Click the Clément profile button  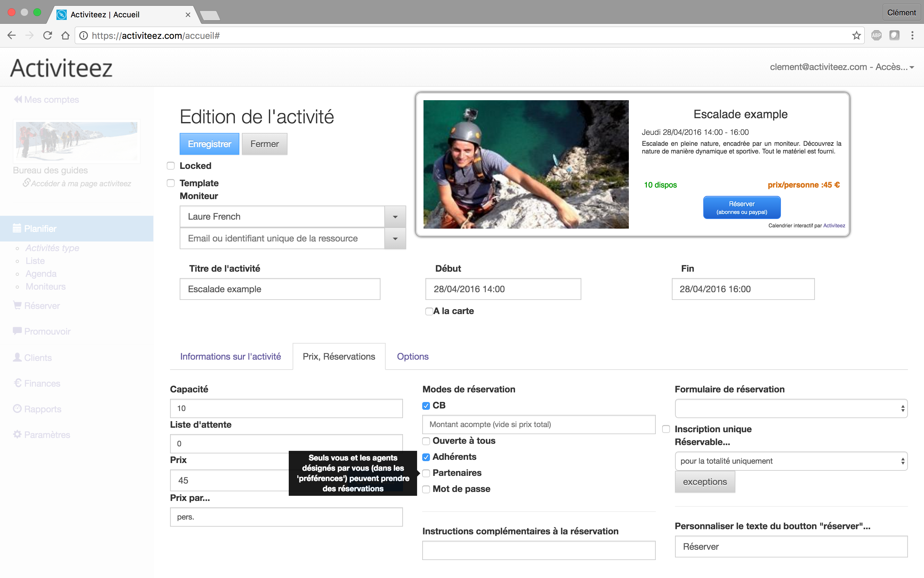coord(902,13)
